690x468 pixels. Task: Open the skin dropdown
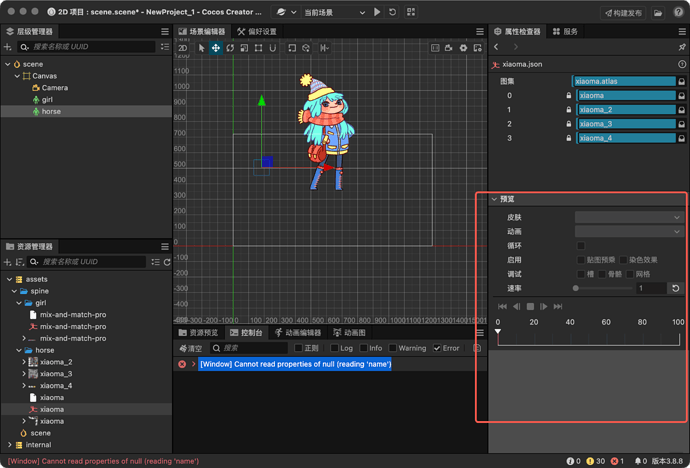[x=629, y=217]
